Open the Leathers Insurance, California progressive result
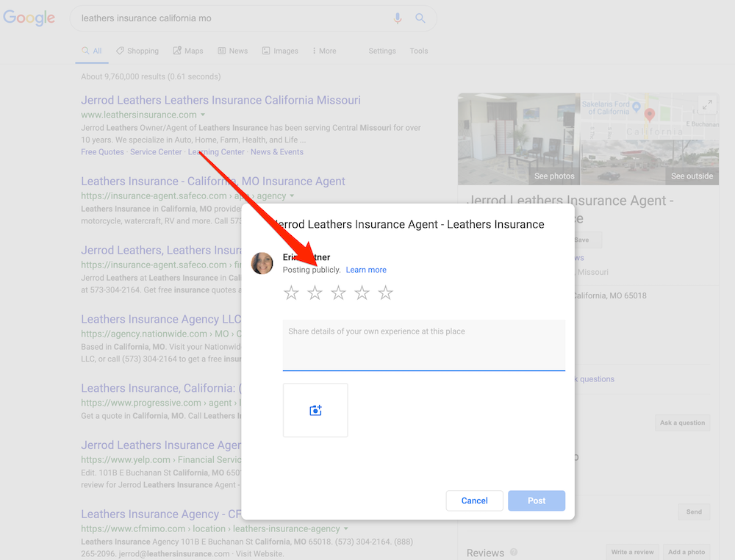Viewport: 735px width, 560px height. [x=161, y=388]
